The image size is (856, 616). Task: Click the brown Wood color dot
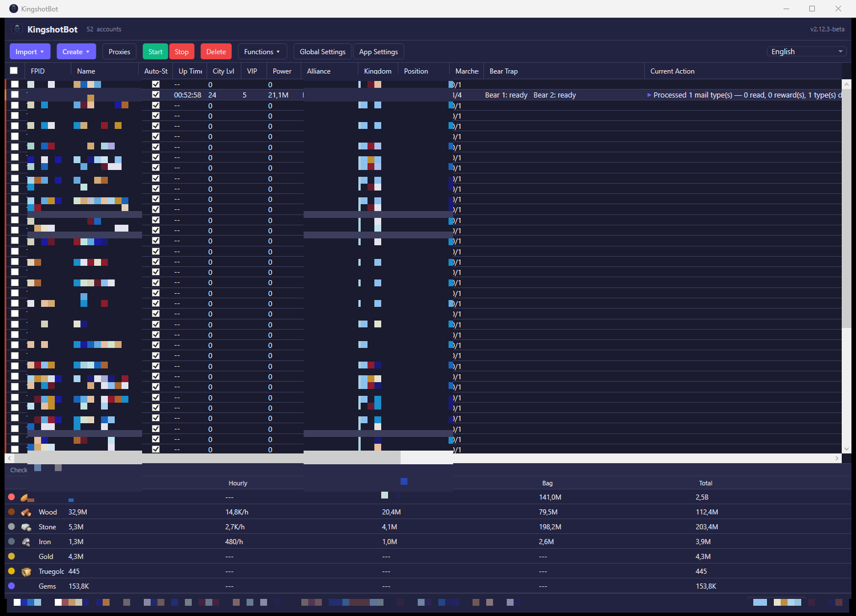click(11, 512)
